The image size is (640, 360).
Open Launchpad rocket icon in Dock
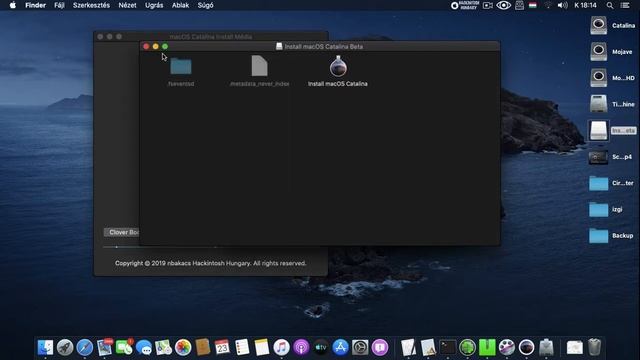tap(65, 347)
